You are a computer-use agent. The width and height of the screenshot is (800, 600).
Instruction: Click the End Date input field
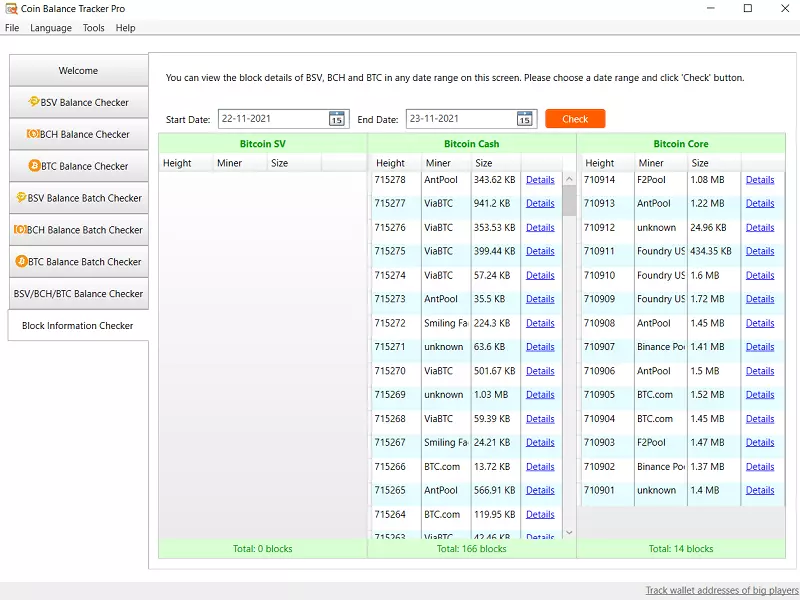pyautogui.click(x=458, y=119)
